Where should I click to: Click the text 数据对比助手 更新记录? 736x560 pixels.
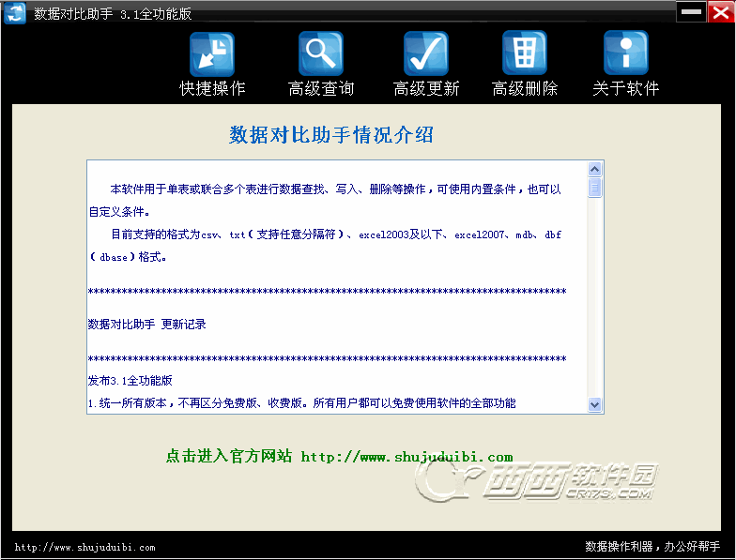[x=146, y=325]
